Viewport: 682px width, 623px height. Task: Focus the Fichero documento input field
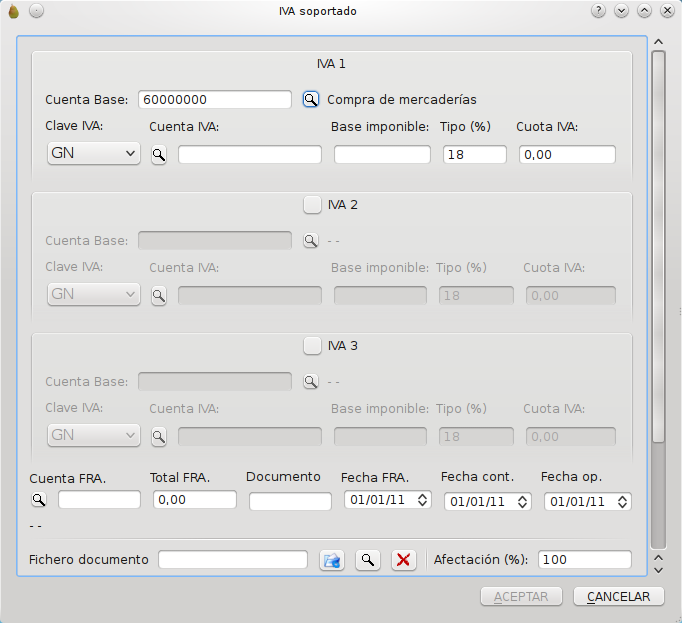[233, 559]
